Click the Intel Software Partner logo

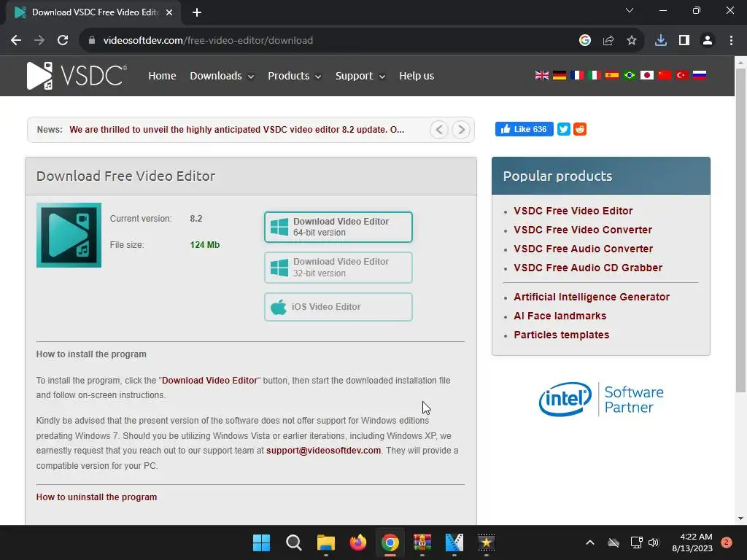601,400
